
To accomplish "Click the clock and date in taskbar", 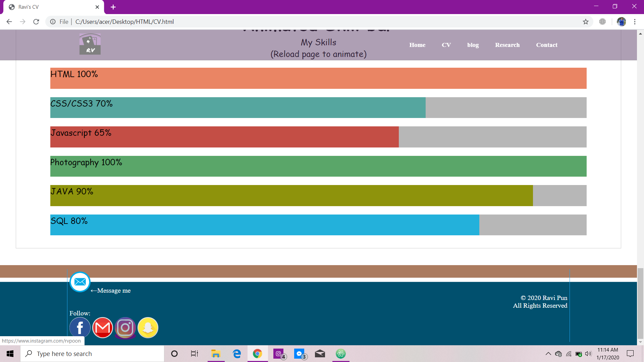I will click(608, 354).
